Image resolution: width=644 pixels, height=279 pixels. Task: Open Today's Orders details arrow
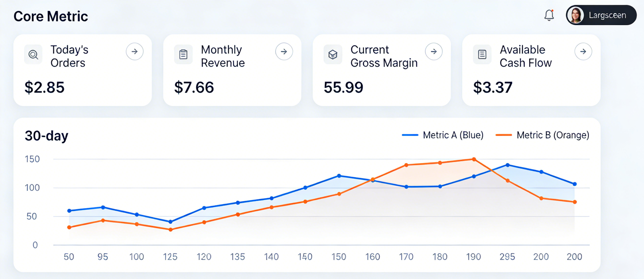coord(135,51)
